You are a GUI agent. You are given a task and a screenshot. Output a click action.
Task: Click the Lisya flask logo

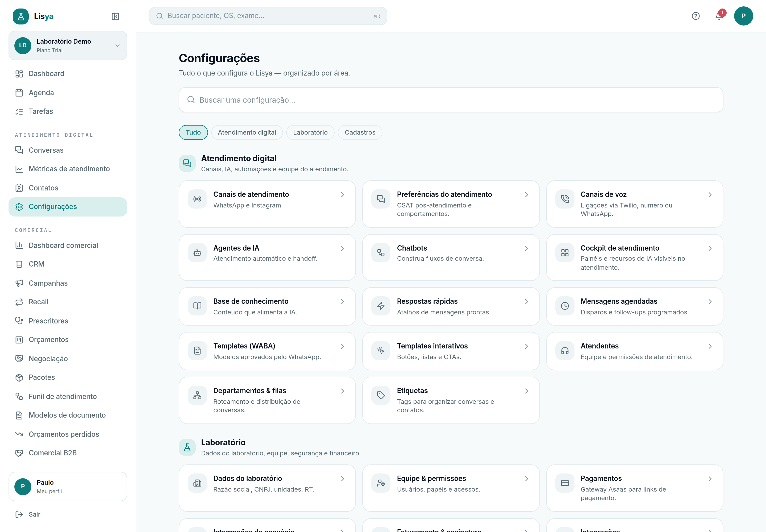coord(21,16)
